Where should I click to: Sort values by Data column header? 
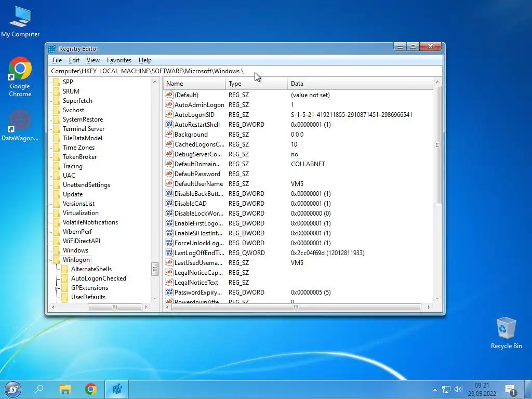click(361, 84)
